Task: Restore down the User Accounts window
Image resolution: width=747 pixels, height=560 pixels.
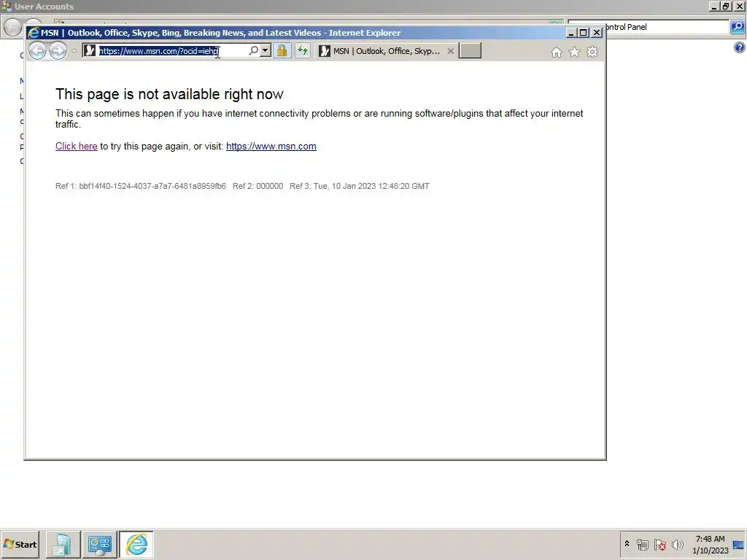Action: click(x=726, y=6)
